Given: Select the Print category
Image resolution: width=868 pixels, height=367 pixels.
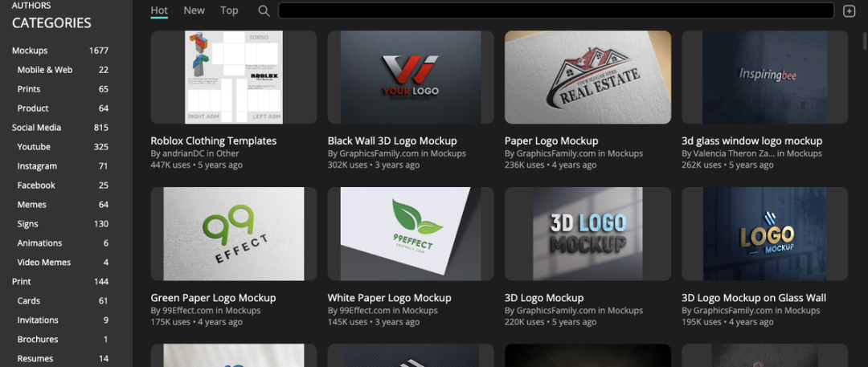Looking at the screenshot, I should coord(60,282).
